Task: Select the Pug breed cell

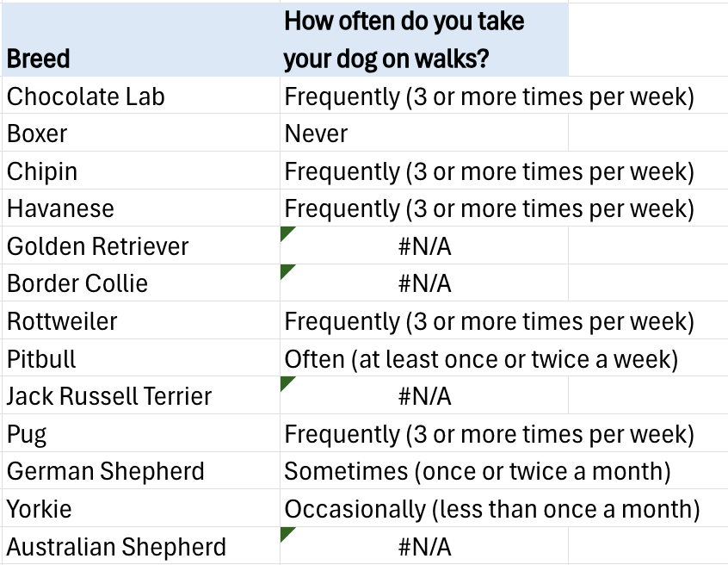Action: [141, 433]
